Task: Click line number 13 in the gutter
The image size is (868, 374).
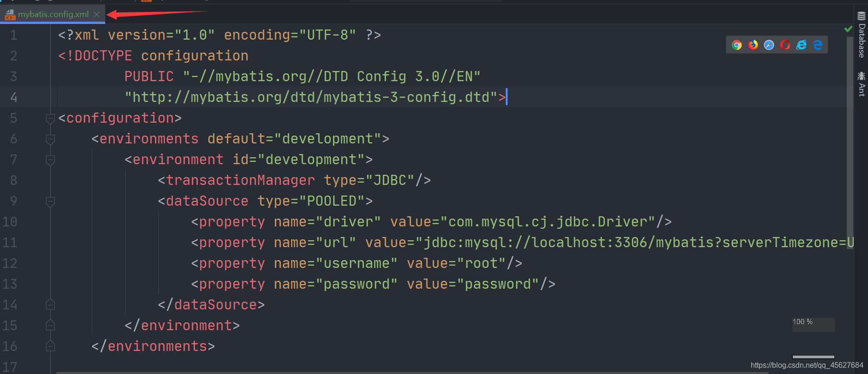Action: click(x=10, y=284)
